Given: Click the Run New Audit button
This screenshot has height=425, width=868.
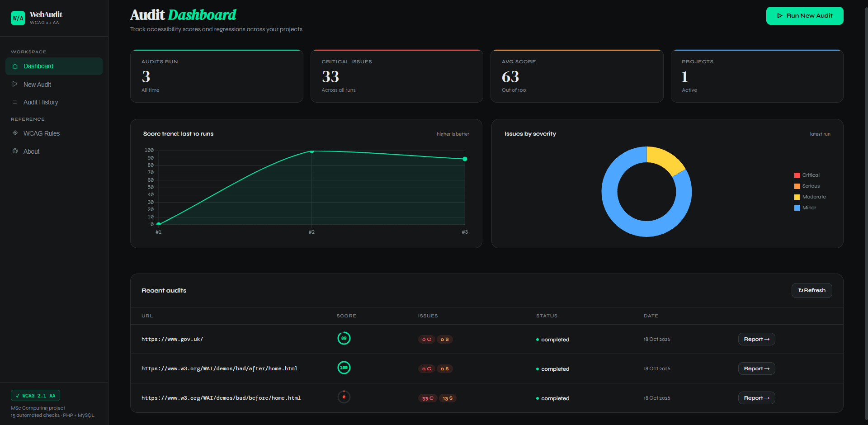Looking at the screenshot, I should click(x=805, y=16).
